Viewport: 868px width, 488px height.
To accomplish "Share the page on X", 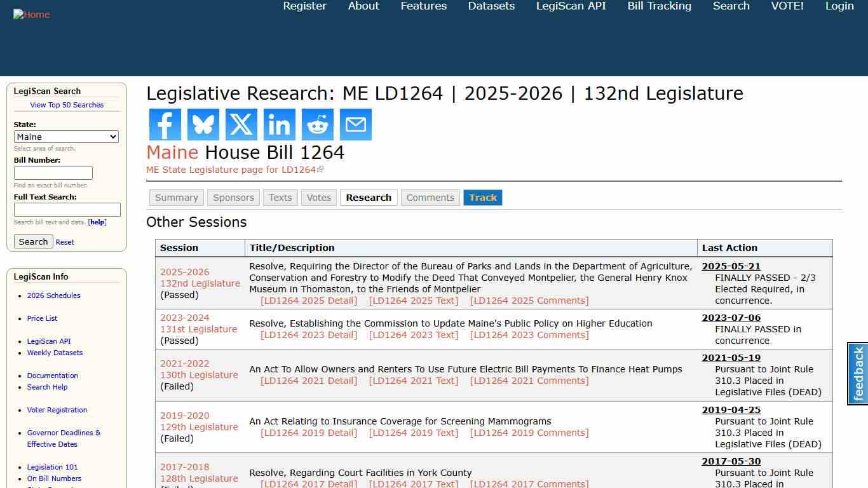I will [x=241, y=125].
